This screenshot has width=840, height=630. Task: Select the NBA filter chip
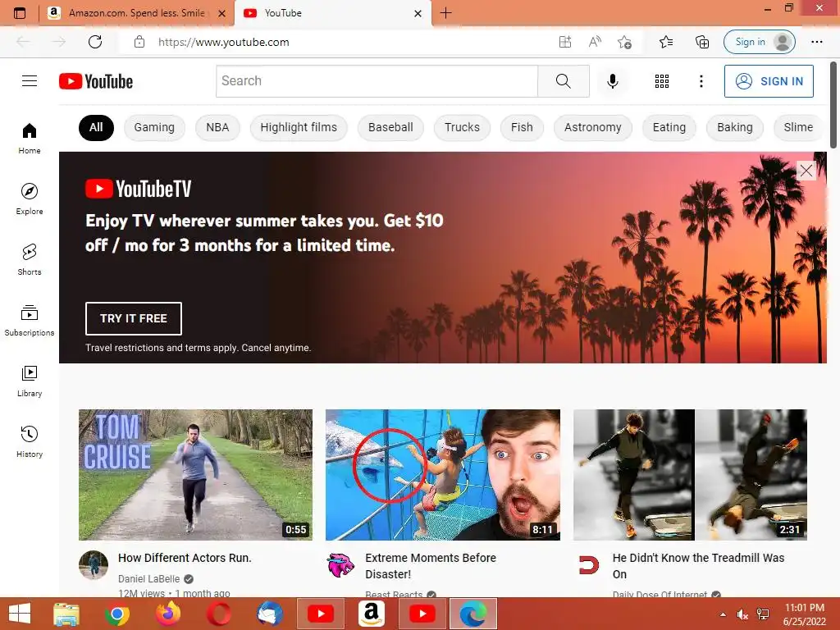[x=217, y=127]
